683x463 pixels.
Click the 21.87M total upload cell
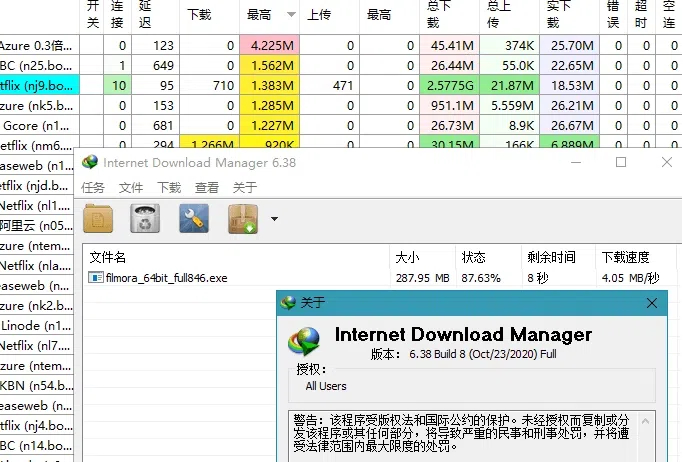pos(510,85)
